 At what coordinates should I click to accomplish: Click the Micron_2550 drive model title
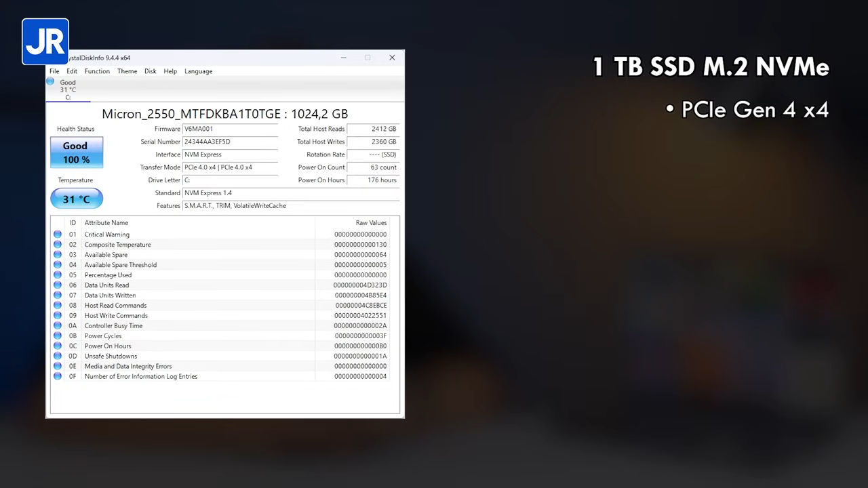[225, 114]
